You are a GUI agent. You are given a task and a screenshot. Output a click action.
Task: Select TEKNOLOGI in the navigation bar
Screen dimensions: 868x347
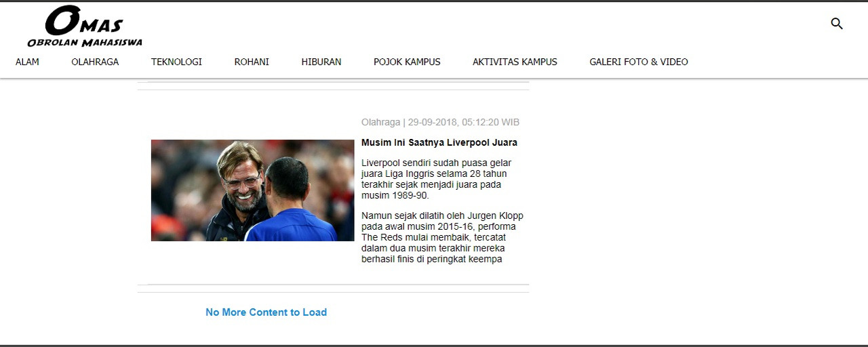coord(176,62)
